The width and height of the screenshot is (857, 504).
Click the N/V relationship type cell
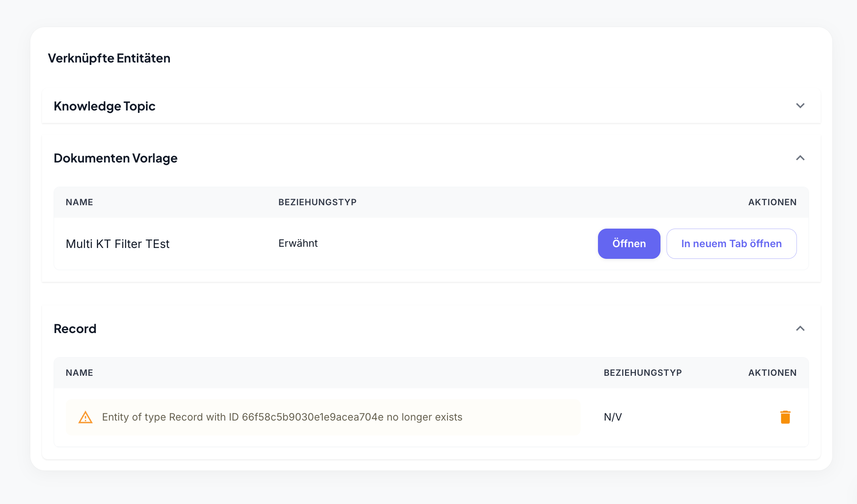click(x=612, y=417)
